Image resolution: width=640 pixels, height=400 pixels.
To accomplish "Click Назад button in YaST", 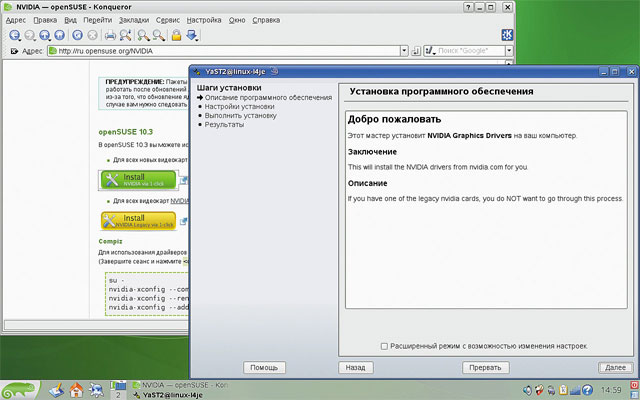I will [356, 367].
